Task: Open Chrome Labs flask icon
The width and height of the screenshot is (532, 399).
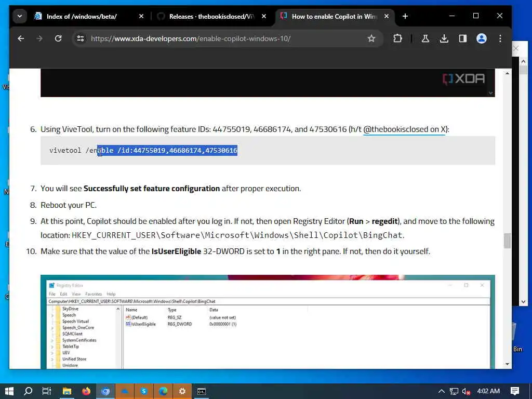Action: click(425, 38)
